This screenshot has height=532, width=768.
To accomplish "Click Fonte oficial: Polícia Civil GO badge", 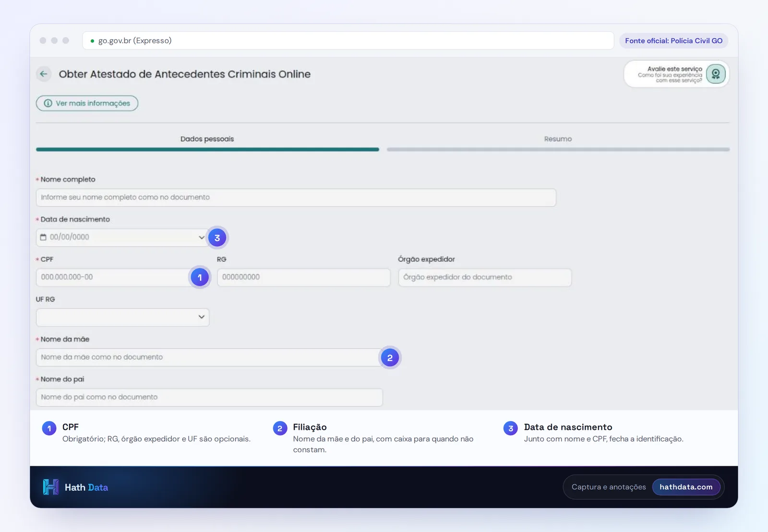I will pyautogui.click(x=673, y=41).
